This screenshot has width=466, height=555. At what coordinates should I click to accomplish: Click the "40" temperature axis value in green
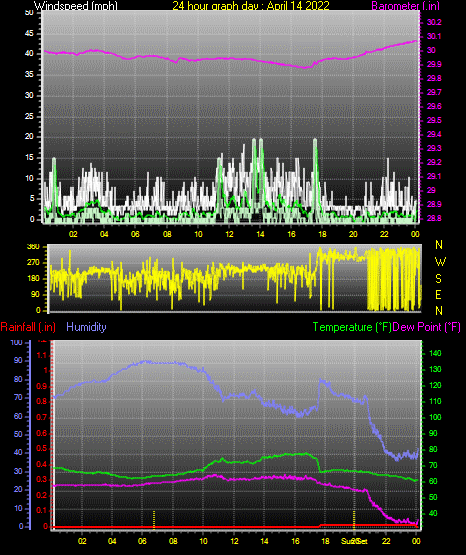click(x=433, y=513)
